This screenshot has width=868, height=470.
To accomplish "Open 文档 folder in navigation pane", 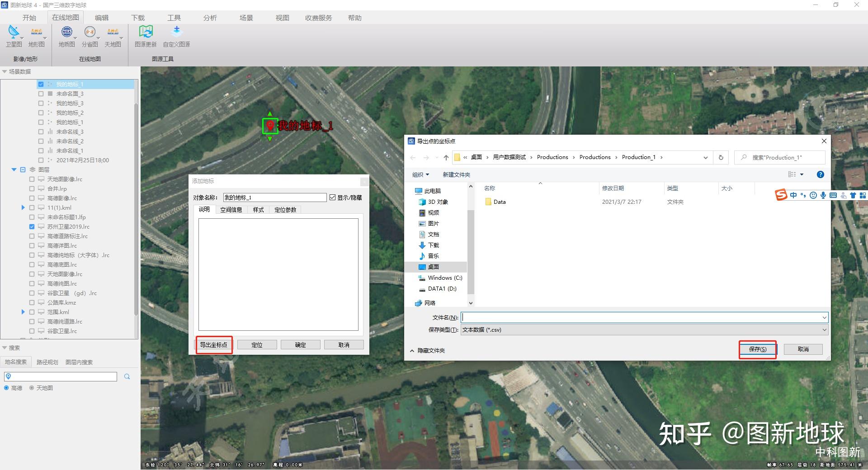I will tap(429, 234).
